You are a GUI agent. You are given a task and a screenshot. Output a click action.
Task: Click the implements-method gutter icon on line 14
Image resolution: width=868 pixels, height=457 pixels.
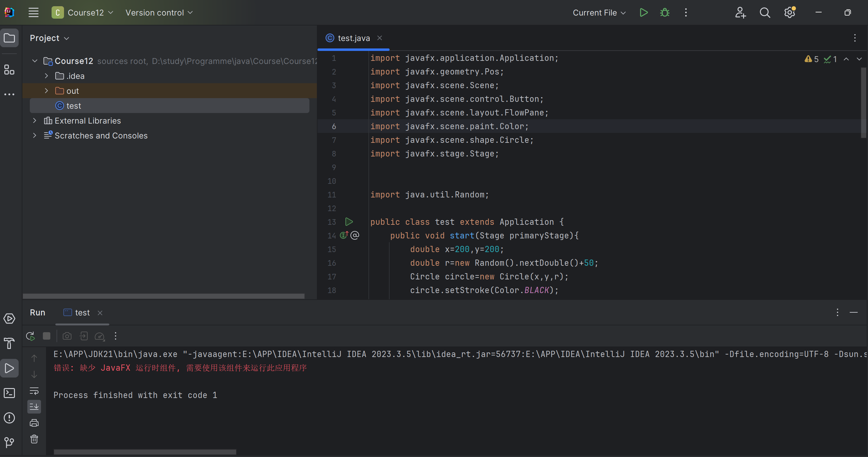tap(344, 235)
